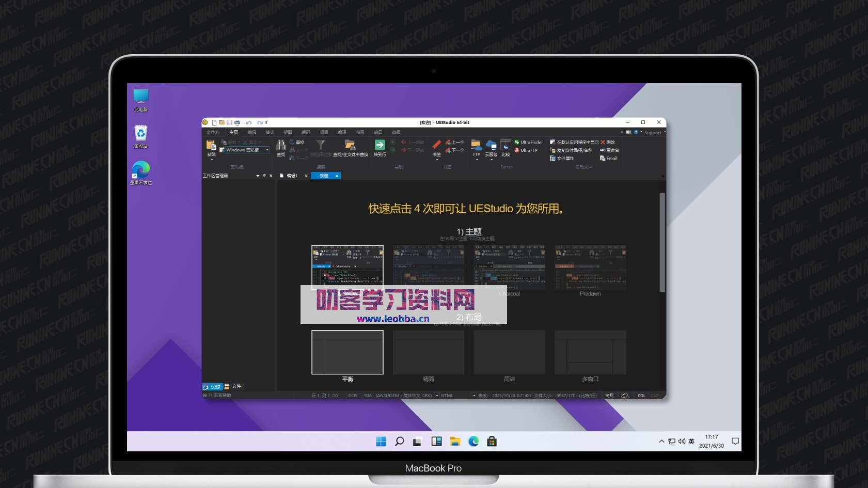Select the Lean (精简) layout thumbnail
Image resolution: width=868 pixels, height=488 pixels.
coord(429,352)
